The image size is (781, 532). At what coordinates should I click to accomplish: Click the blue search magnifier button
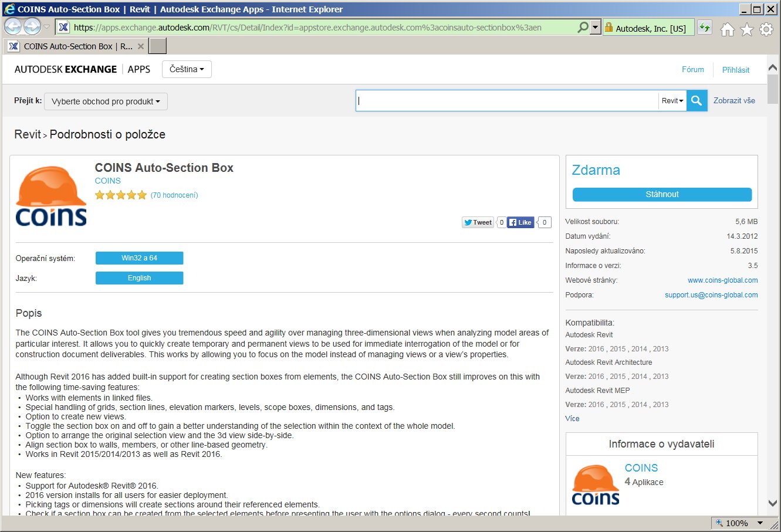tap(697, 100)
